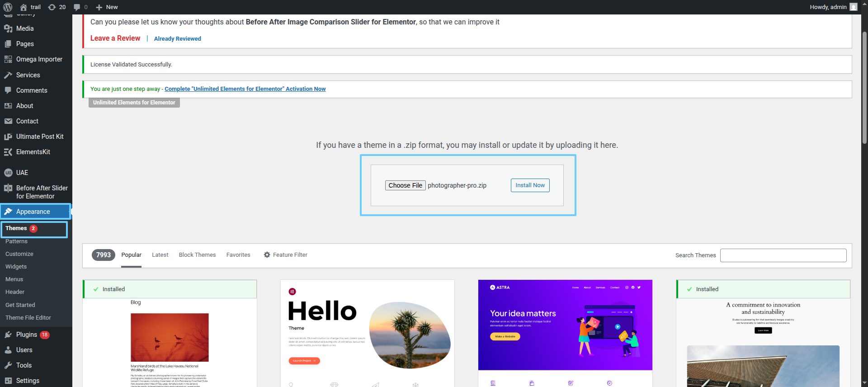
Task: Open the site home icon for trail
Action: click(x=24, y=7)
